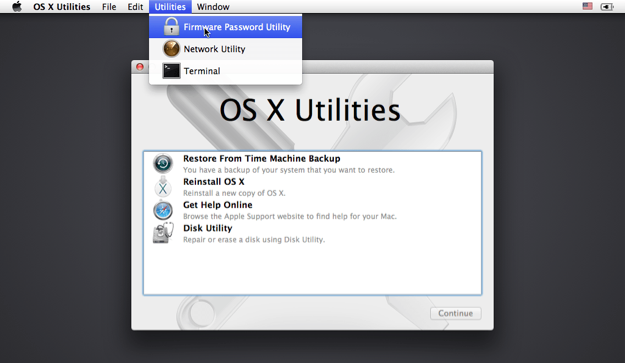Select Restore From Time Machine Backup
This screenshot has width=625, height=363.
coord(312,163)
